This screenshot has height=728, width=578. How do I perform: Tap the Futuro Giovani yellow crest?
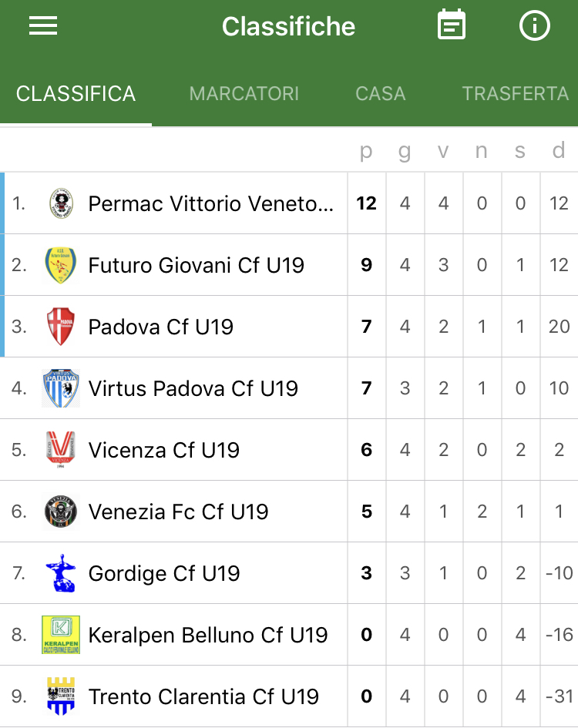pos(61,265)
